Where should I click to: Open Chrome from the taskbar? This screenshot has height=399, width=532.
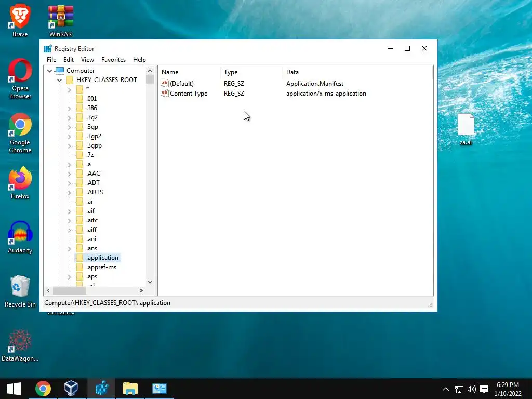[43, 389]
